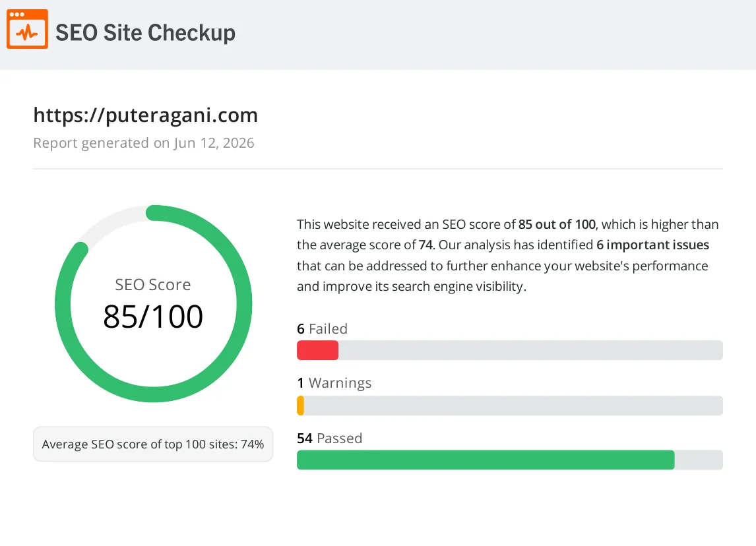
Task: Click the bold '6 important issues' text
Action: [652, 245]
